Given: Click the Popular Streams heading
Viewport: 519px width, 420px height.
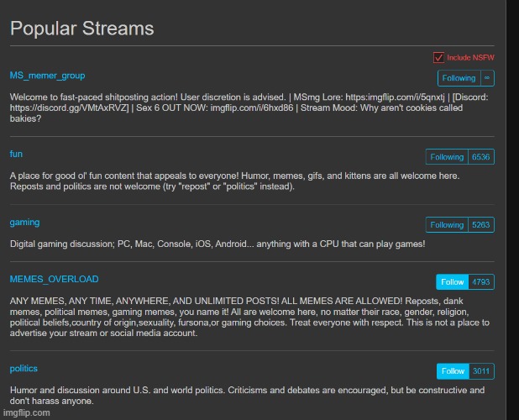Looking at the screenshot, I should [x=82, y=29].
